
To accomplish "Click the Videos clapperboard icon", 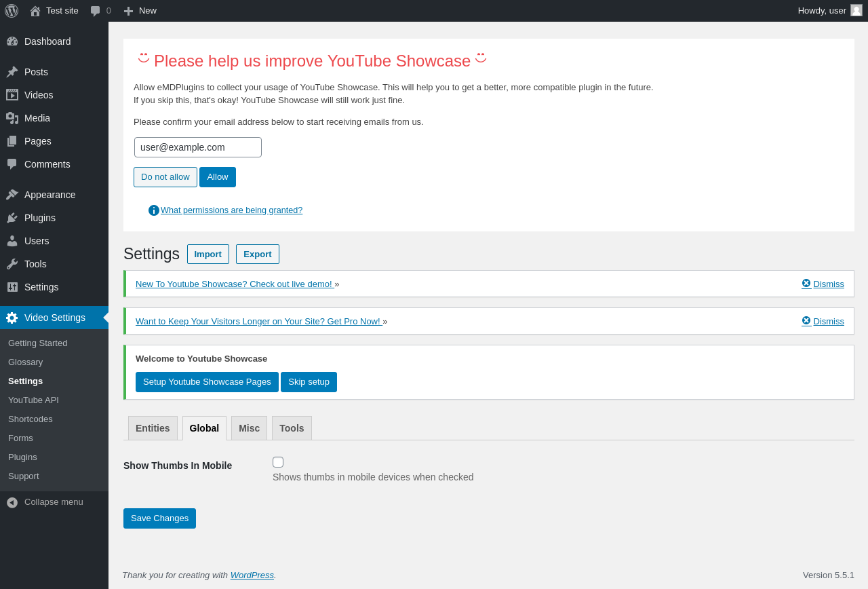I will [x=12, y=95].
